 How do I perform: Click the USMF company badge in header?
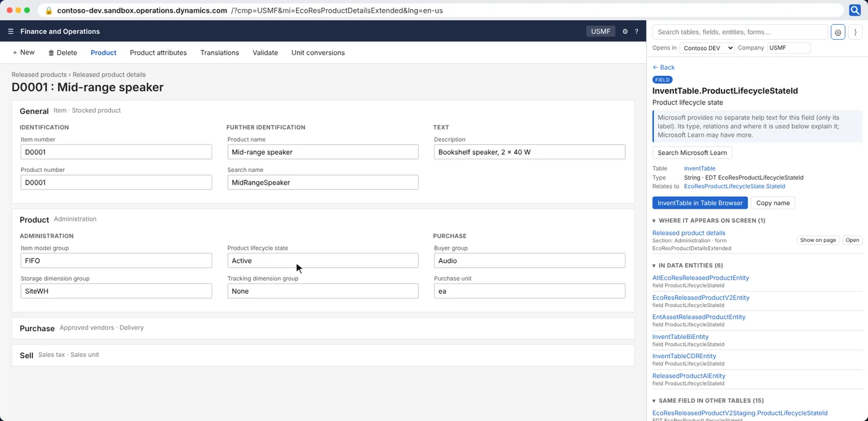(x=600, y=31)
